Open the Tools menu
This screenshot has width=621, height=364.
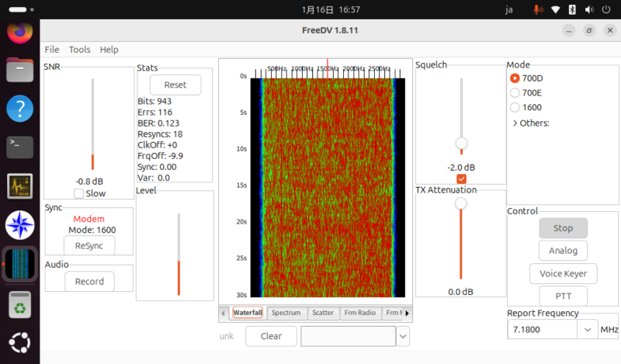(79, 49)
